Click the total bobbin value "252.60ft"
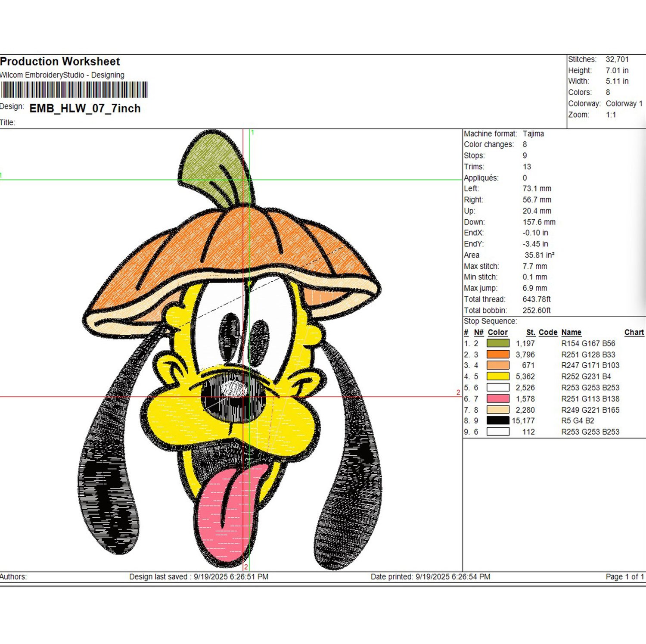 pyautogui.click(x=537, y=311)
